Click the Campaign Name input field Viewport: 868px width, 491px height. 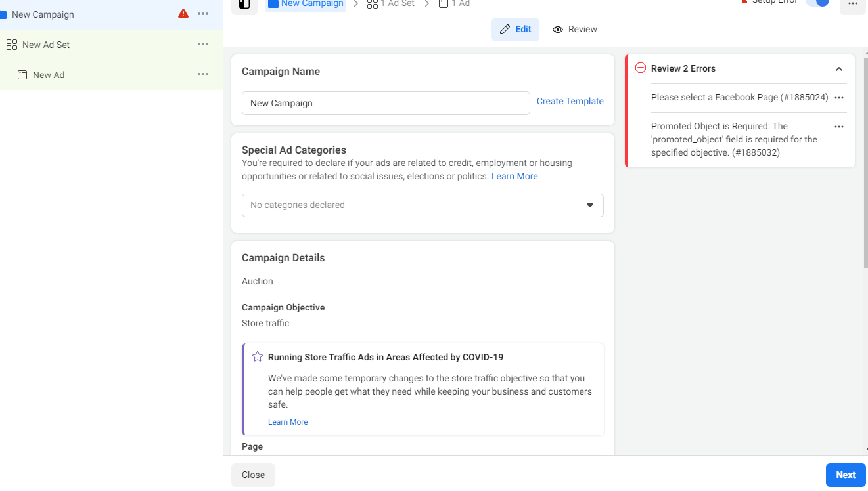coord(386,103)
